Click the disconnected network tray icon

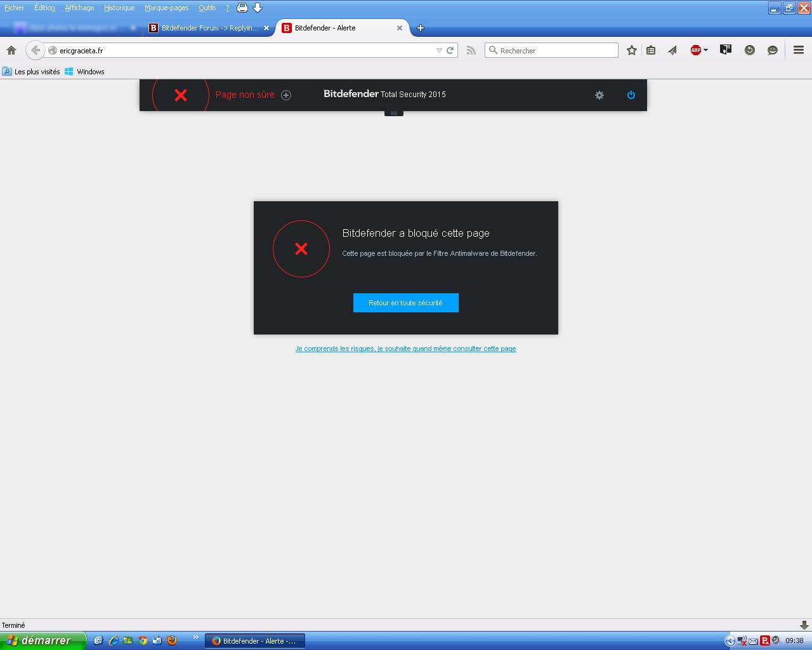[x=742, y=641]
